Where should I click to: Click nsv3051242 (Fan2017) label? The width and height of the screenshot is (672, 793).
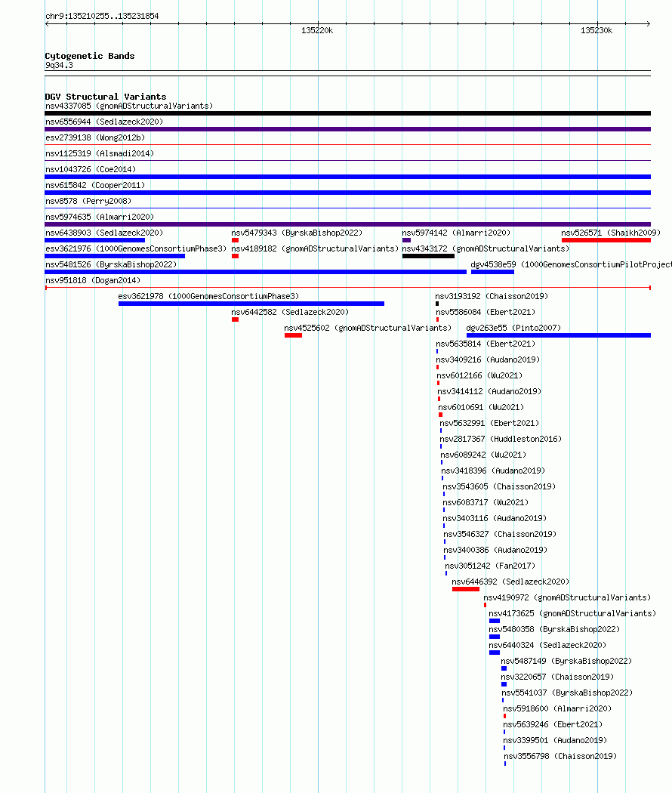(x=490, y=566)
